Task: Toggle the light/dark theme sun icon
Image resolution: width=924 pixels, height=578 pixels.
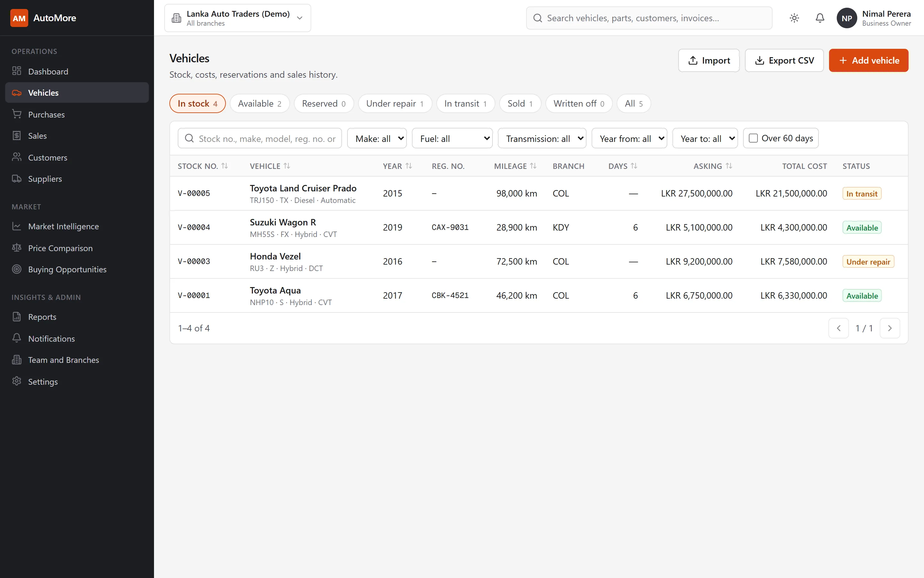Action: tap(794, 18)
